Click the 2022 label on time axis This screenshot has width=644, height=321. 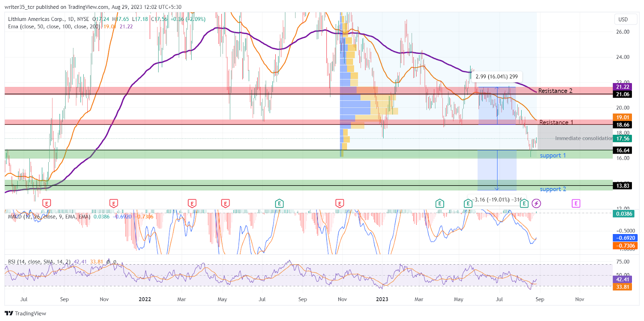point(144,299)
